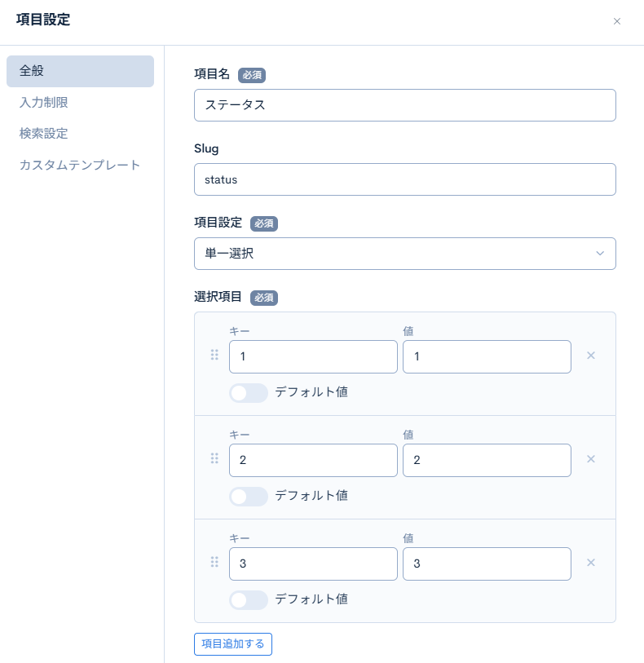Open the 検索設定 section
Image resolution: width=644 pixels, height=663 pixels.
[42, 133]
